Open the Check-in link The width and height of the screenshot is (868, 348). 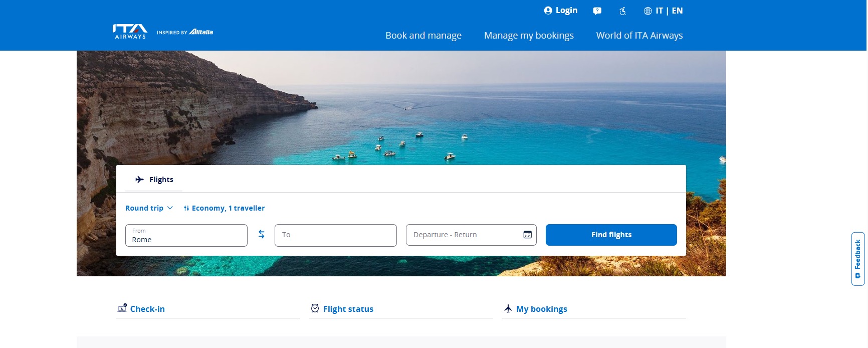pos(147,309)
